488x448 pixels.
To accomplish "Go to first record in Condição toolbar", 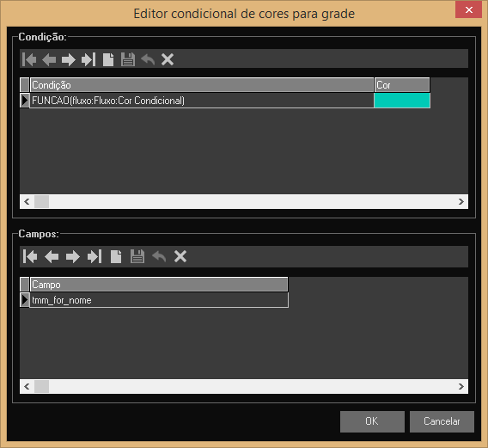I will point(29,59).
